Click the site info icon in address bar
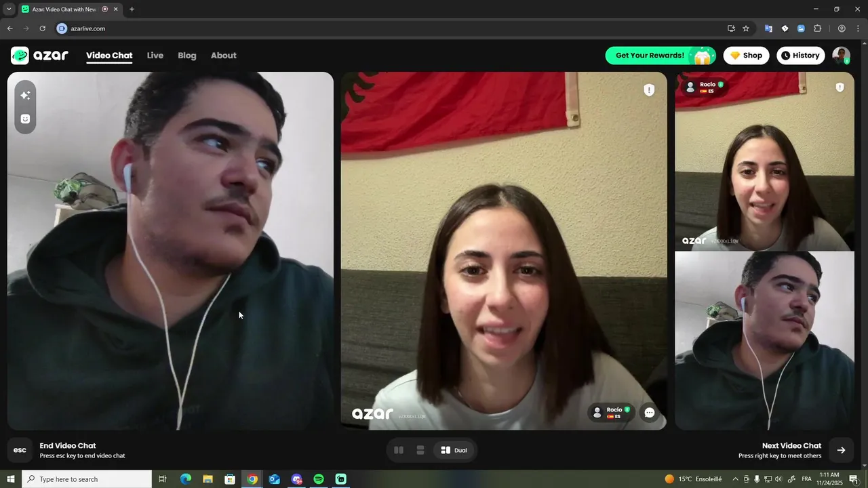 coord(62,28)
